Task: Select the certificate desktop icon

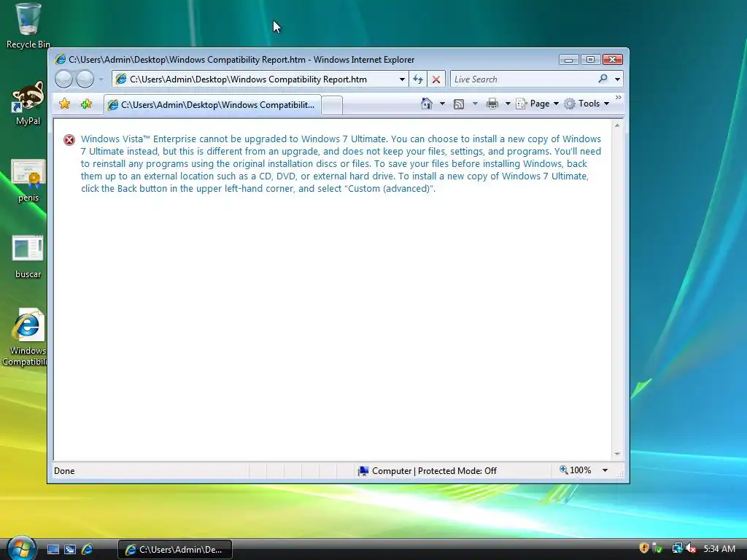Action: coord(28,180)
